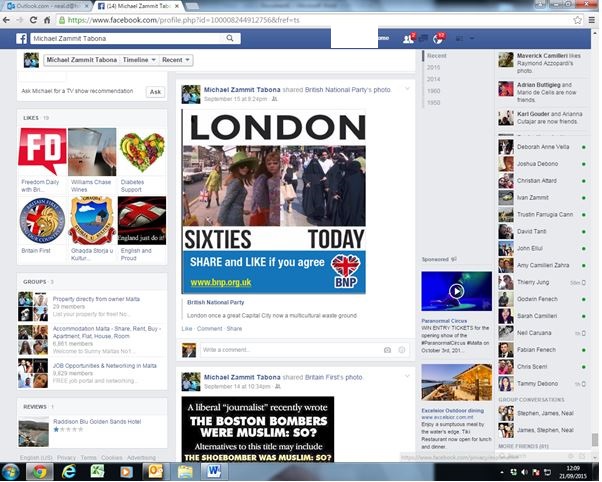The height and width of the screenshot is (482, 602).
Task: Click the Ask button for TV recommendation
Action: click(x=155, y=92)
